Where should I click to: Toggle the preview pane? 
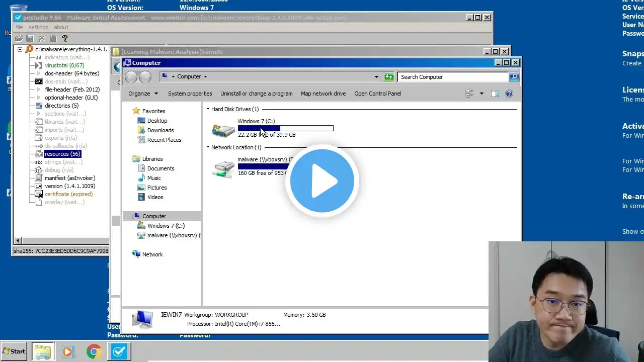(495, 94)
